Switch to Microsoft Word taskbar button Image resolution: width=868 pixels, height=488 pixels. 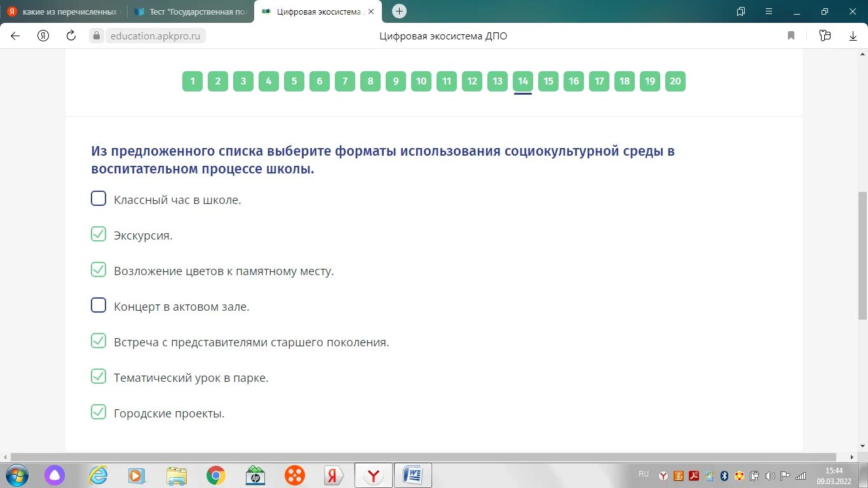tap(413, 475)
